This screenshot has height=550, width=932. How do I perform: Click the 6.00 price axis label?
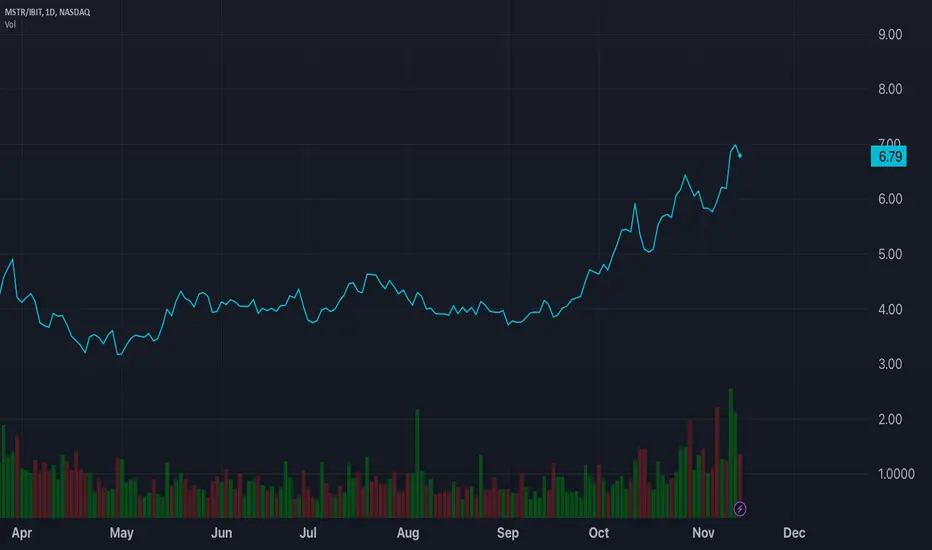pyautogui.click(x=890, y=199)
